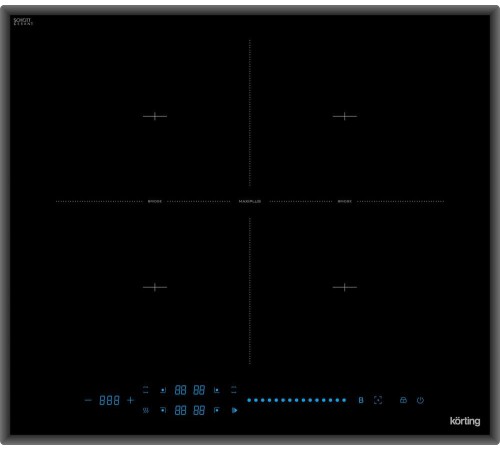This screenshot has height=450, width=500.
Task: Tap the front-right cooking zone cross marker
Action: tap(345, 287)
